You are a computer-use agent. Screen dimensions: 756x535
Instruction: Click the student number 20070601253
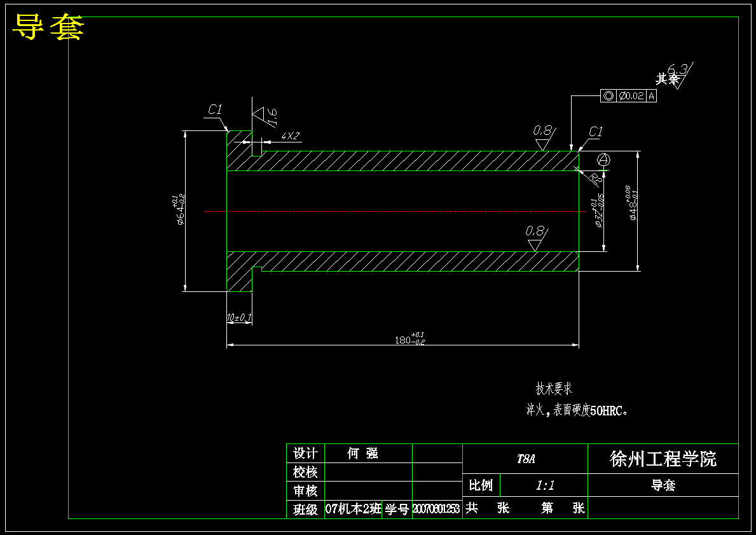(x=437, y=509)
